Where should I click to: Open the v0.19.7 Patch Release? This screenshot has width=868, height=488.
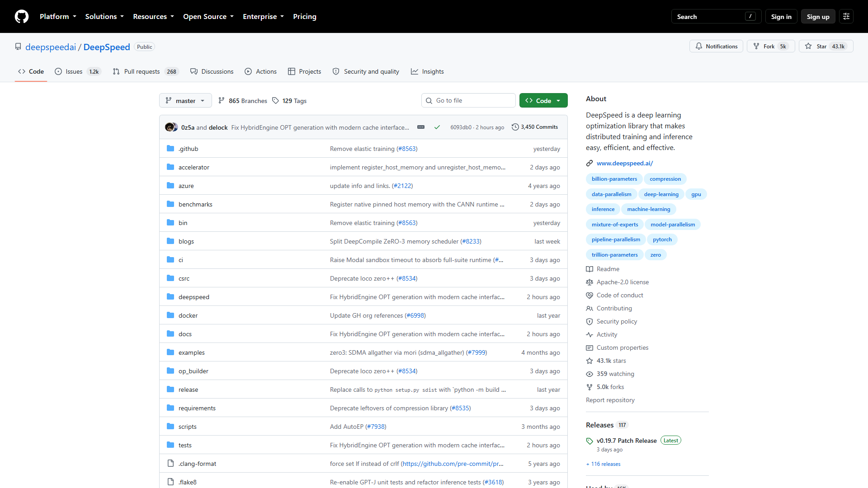(x=627, y=441)
